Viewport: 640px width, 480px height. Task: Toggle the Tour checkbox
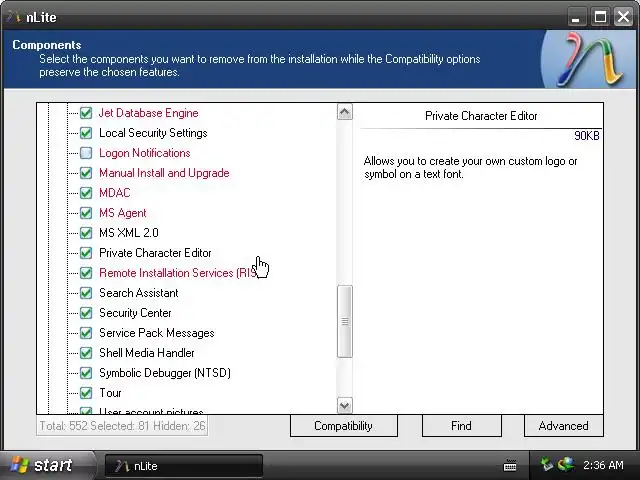tap(86, 393)
